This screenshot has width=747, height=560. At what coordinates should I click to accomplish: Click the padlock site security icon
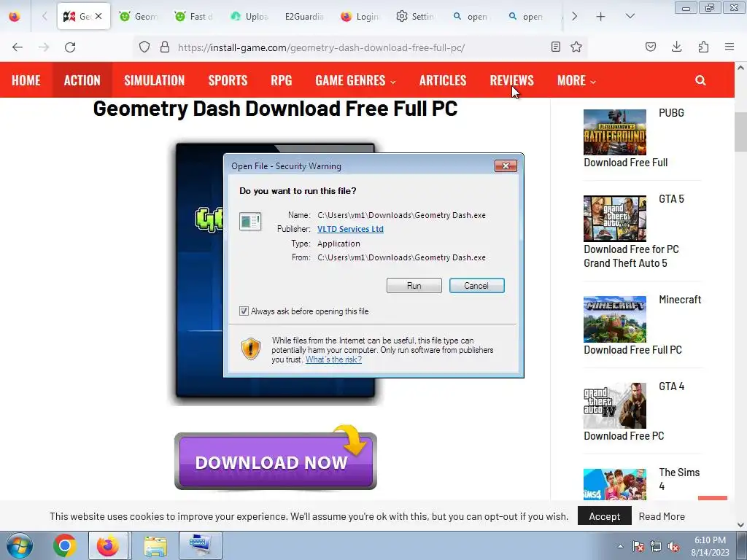pyautogui.click(x=165, y=47)
